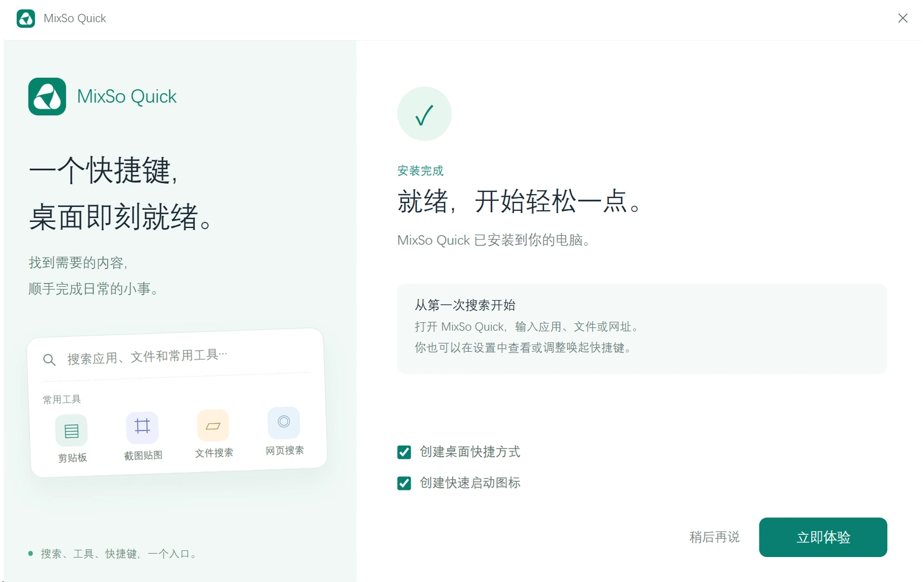Click the text MixSo Quick 已安装到你的电脑。

tap(494, 240)
